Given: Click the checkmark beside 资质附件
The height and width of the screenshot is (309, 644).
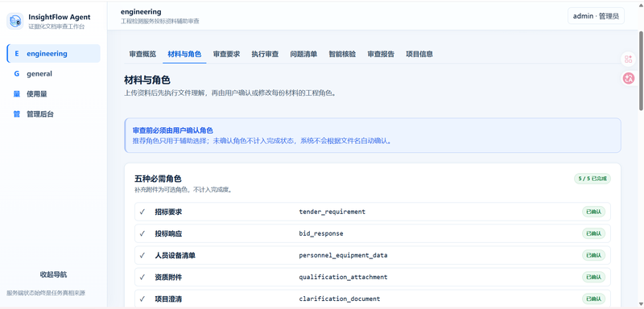Looking at the screenshot, I should click(142, 277).
